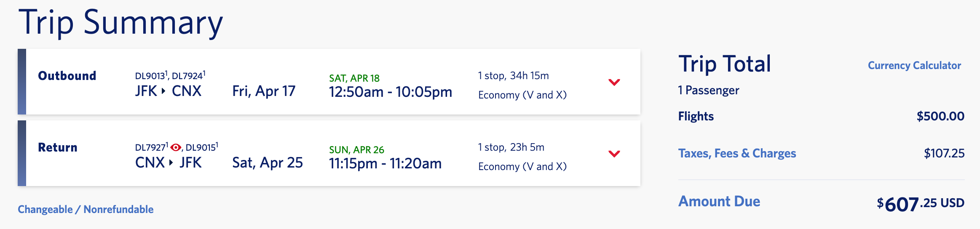Viewport: 980px width, 229px height.
Task: Click the JFK to CNX route arrow
Action: [x=163, y=91]
